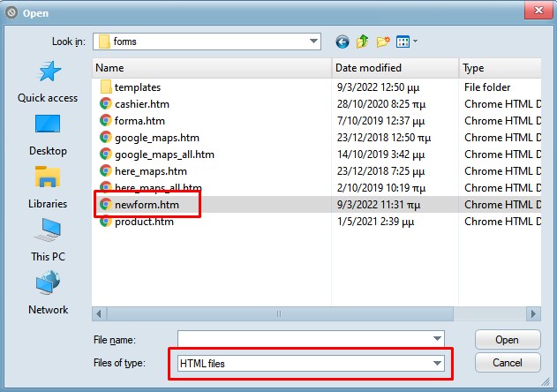Image resolution: width=557 pixels, height=392 pixels.
Task: Click the forma.htm Chrome icon
Action: click(x=106, y=120)
